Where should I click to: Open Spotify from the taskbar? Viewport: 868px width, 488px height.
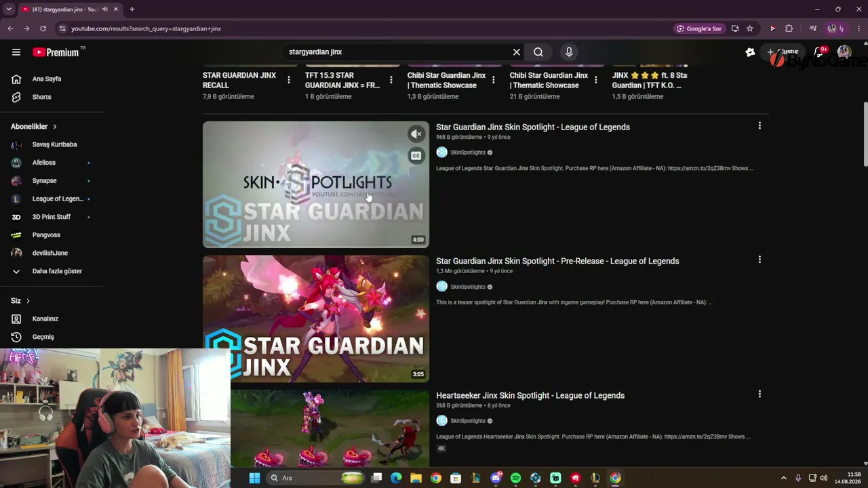point(515,479)
